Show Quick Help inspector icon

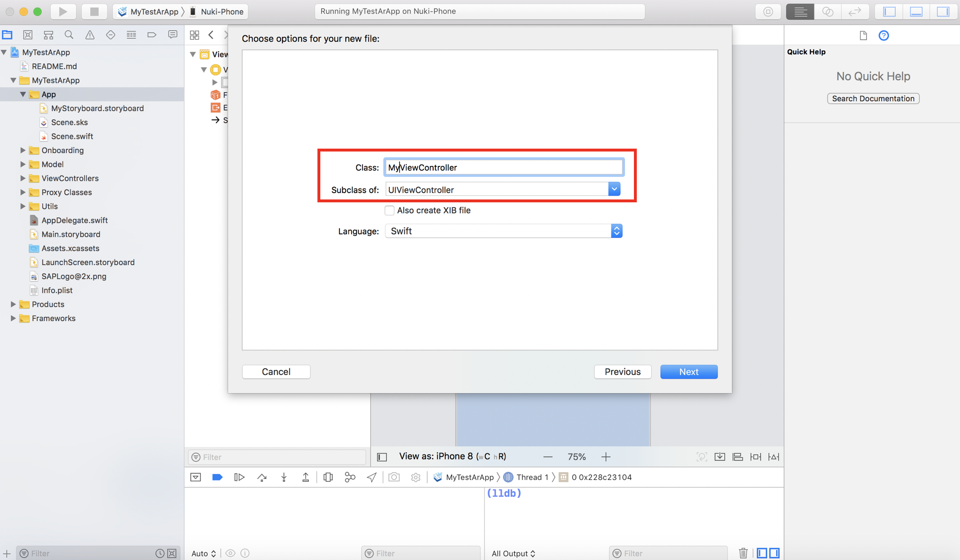883,35
